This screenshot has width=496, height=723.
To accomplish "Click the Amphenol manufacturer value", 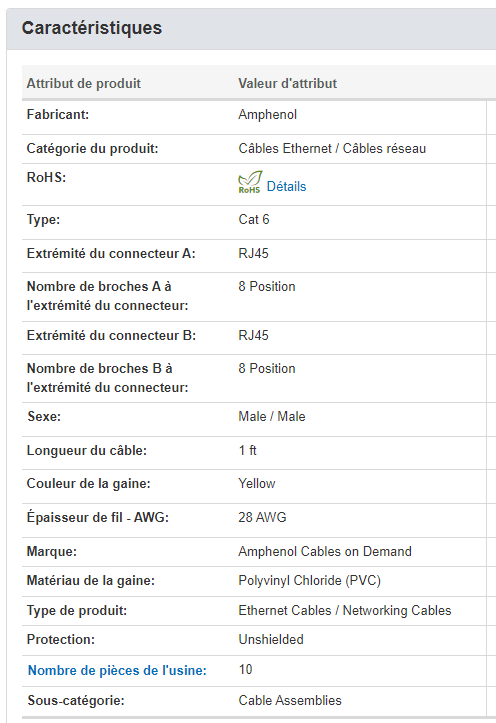I will [267, 114].
